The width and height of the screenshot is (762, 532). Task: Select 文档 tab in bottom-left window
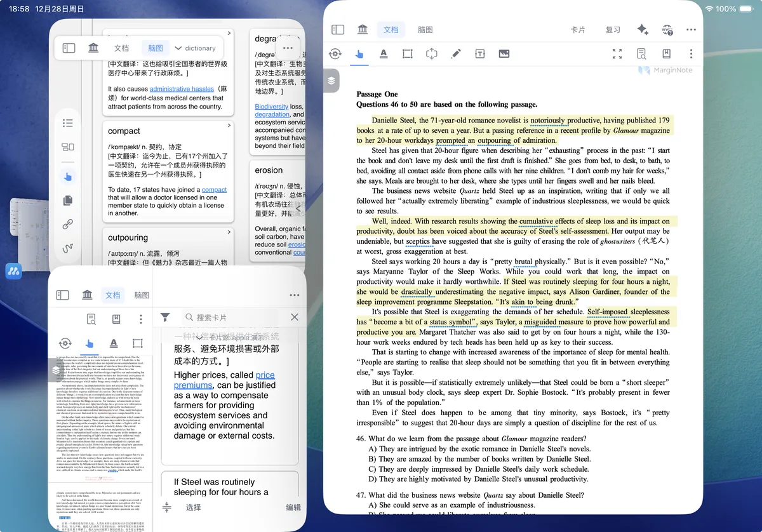point(112,295)
